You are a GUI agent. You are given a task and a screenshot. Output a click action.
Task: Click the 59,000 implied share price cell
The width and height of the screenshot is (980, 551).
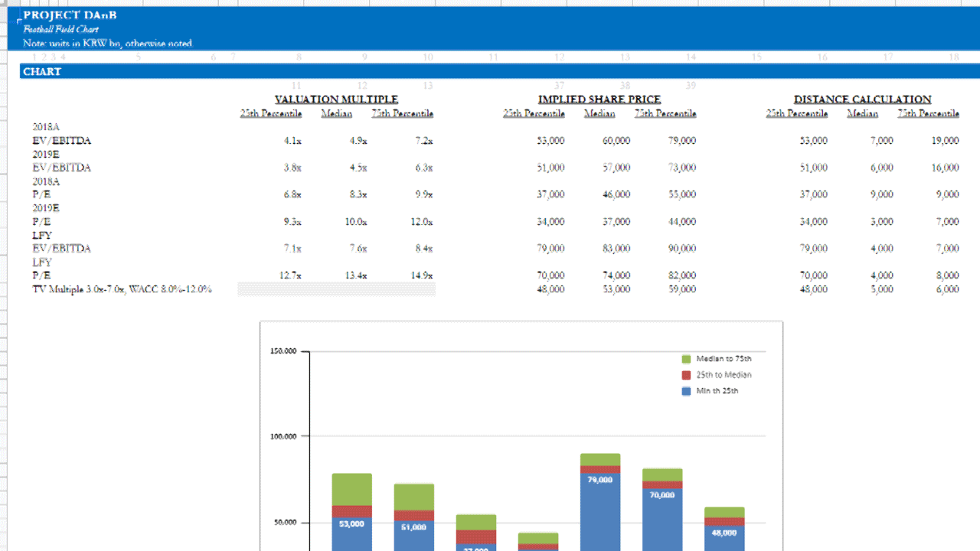(682, 289)
